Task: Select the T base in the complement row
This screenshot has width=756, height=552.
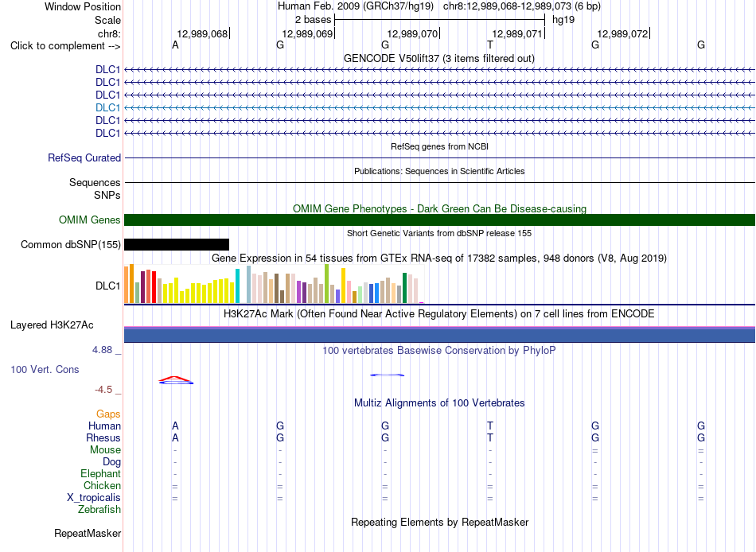Action: click(x=490, y=45)
